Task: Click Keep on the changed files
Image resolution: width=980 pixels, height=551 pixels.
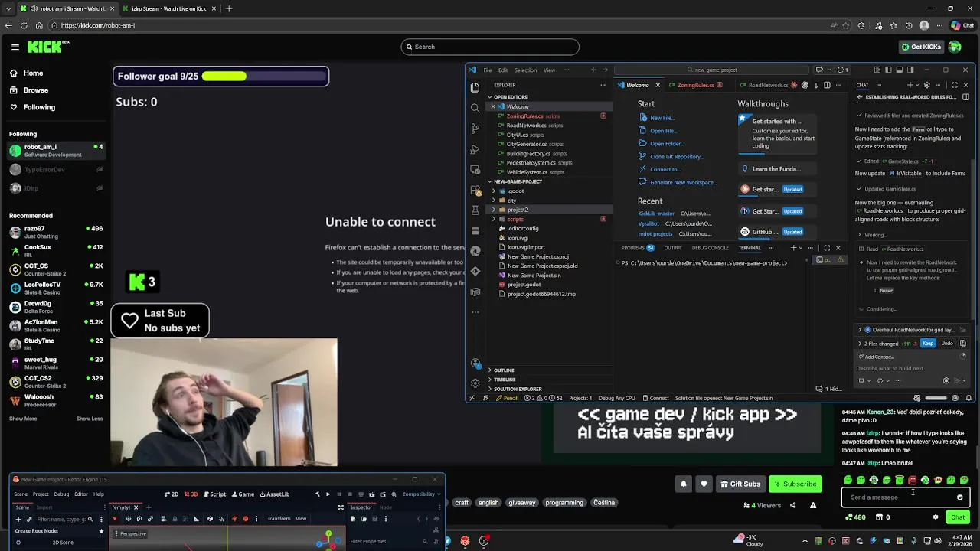Action: click(x=928, y=344)
